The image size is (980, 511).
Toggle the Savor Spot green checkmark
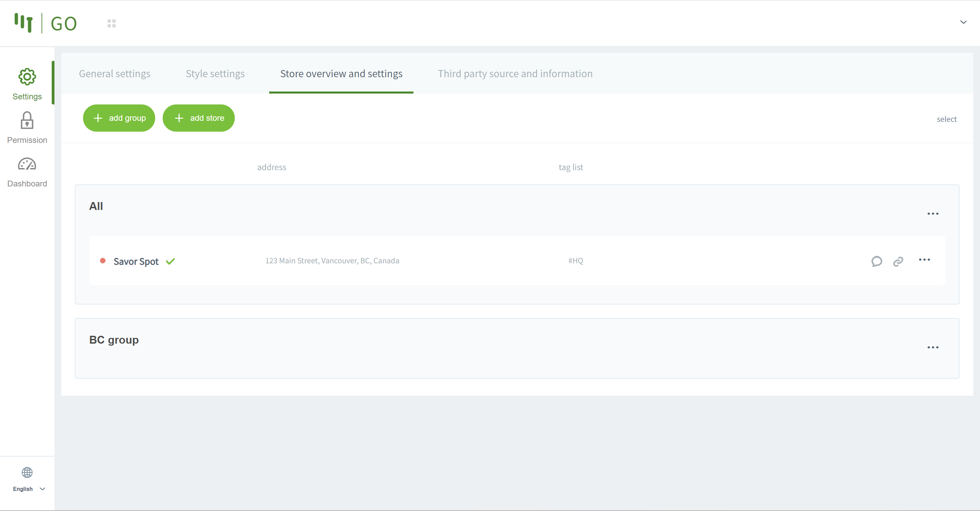pyautogui.click(x=170, y=261)
